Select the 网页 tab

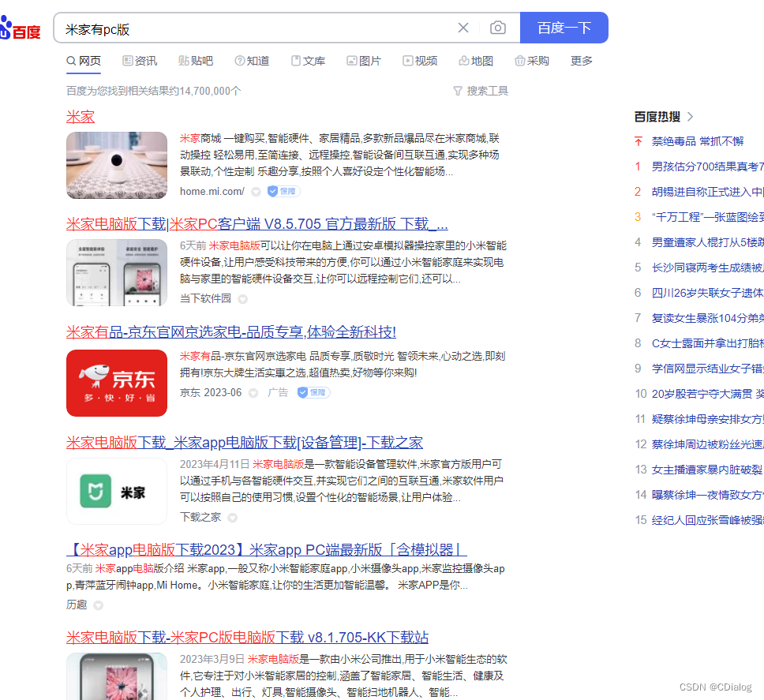84,61
